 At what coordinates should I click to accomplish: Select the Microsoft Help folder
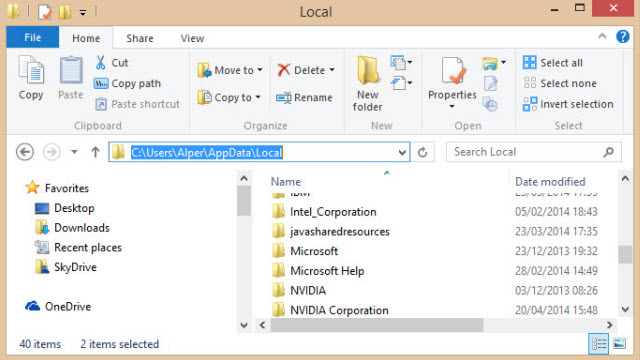[318, 271]
